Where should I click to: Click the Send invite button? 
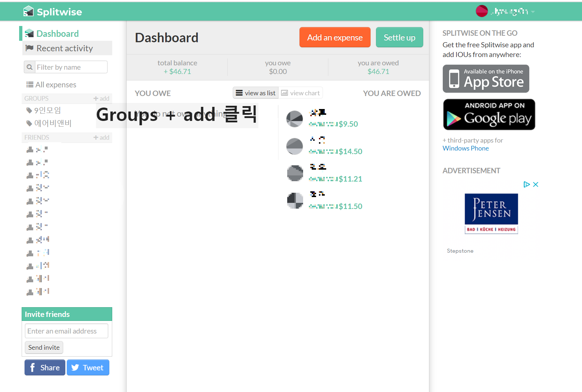(44, 348)
